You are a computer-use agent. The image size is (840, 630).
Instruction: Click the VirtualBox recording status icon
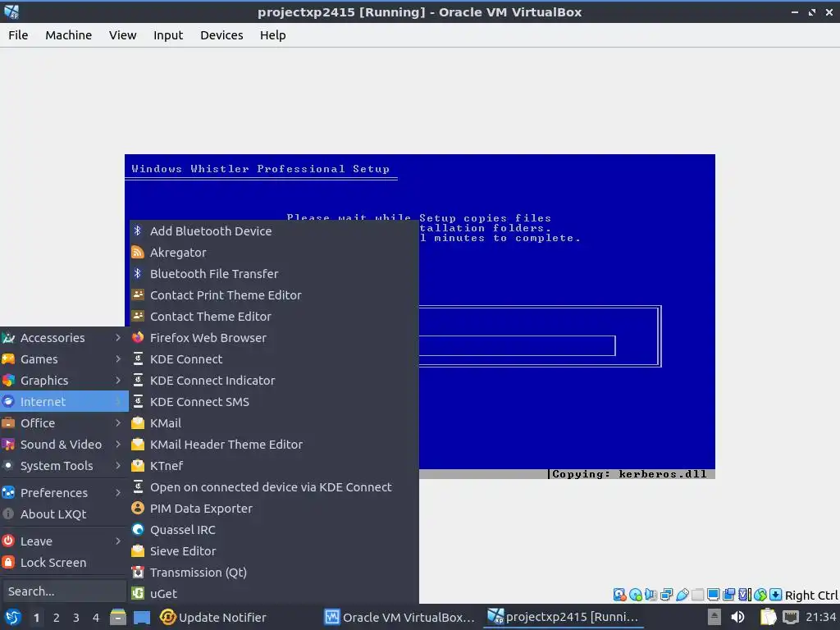728,595
